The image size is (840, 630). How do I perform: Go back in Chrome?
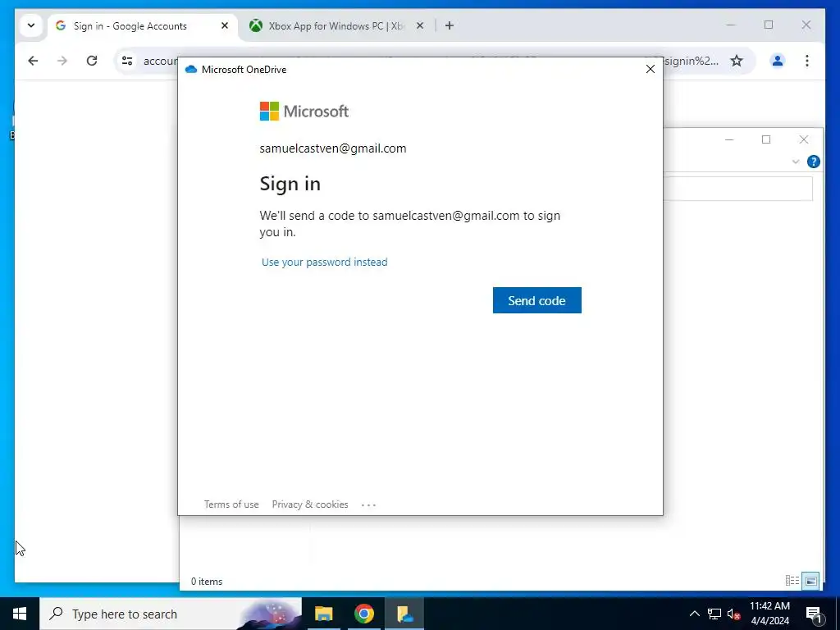pyautogui.click(x=33, y=61)
